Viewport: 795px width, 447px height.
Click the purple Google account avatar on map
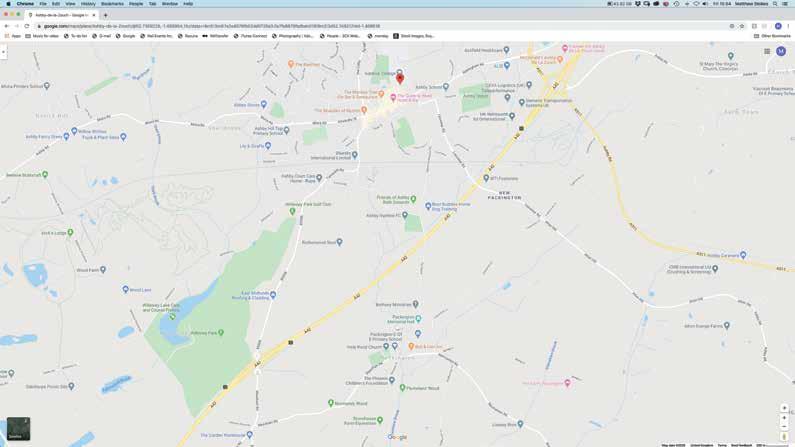(x=781, y=51)
